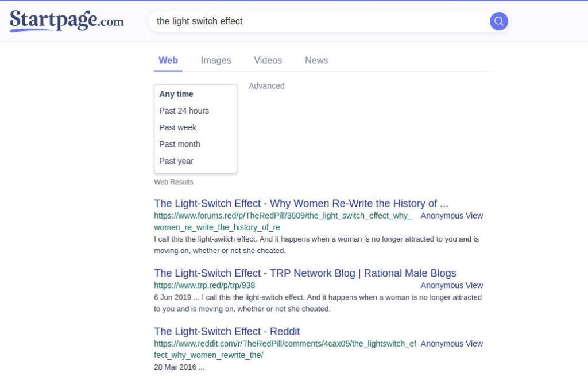Filter results to Past 24 hours
Screen dimensions: 588x377
point(184,111)
